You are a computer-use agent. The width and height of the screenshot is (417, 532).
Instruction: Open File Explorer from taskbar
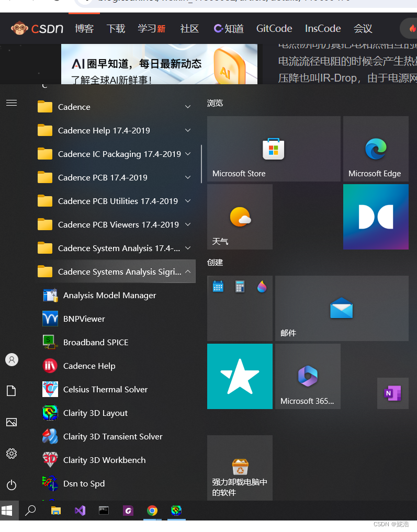coord(56,510)
